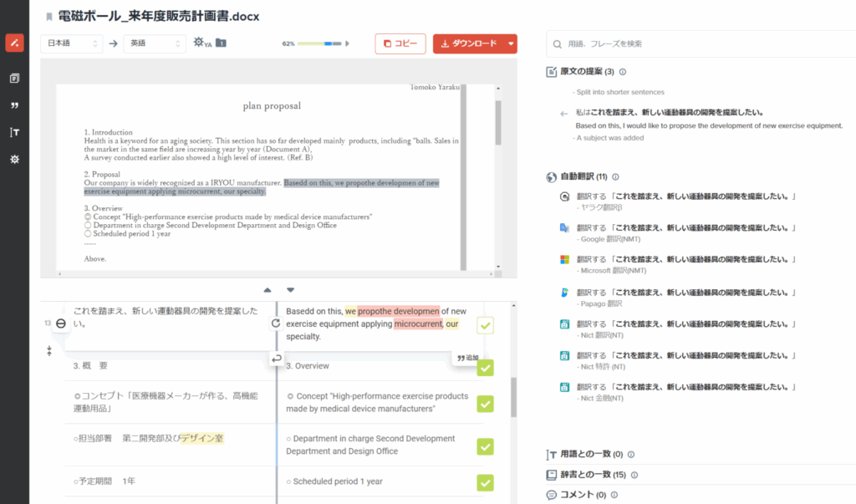Click the translation progress bar at 62%
This screenshot has width=856, height=504.
point(323,43)
